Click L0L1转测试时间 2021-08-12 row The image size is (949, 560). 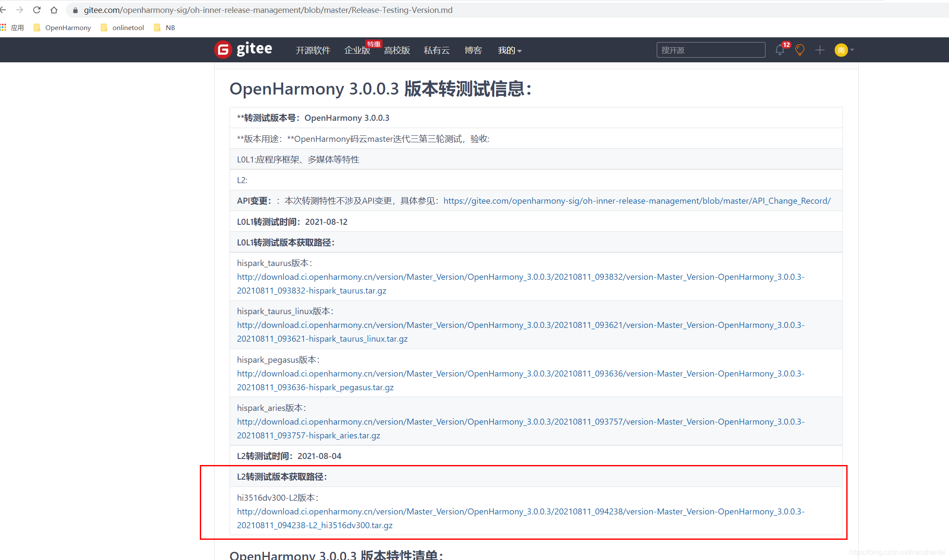click(x=536, y=222)
